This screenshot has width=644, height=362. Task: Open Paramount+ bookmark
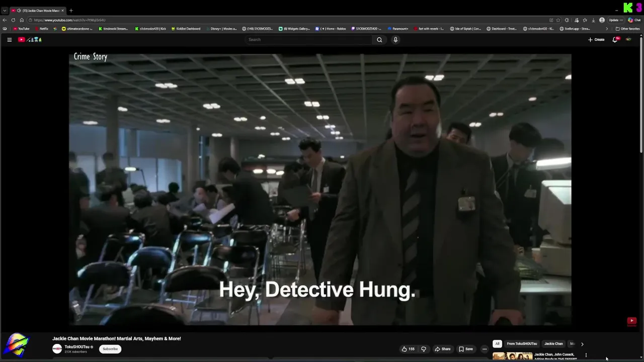click(x=398, y=29)
